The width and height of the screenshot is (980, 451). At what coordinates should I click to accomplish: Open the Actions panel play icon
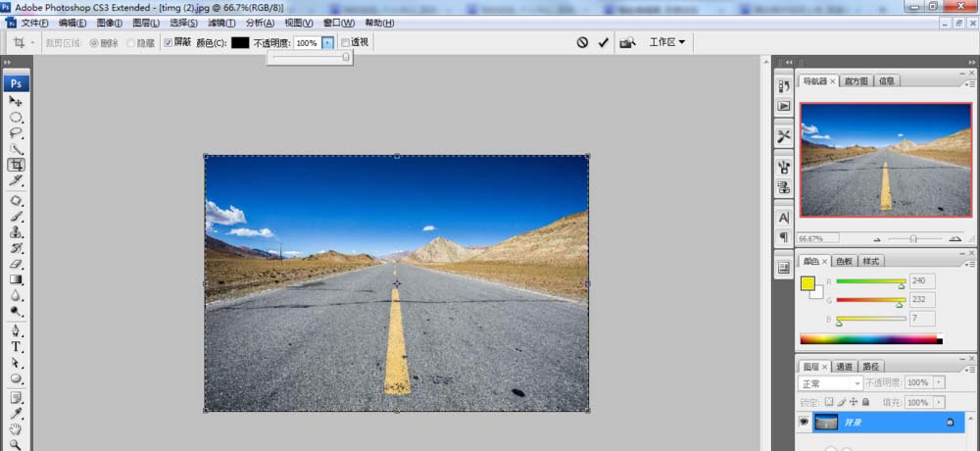(784, 106)
